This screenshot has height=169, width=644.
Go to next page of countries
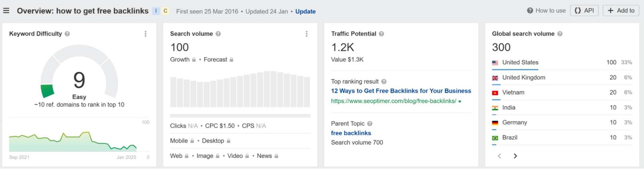(x=515, y=156)
